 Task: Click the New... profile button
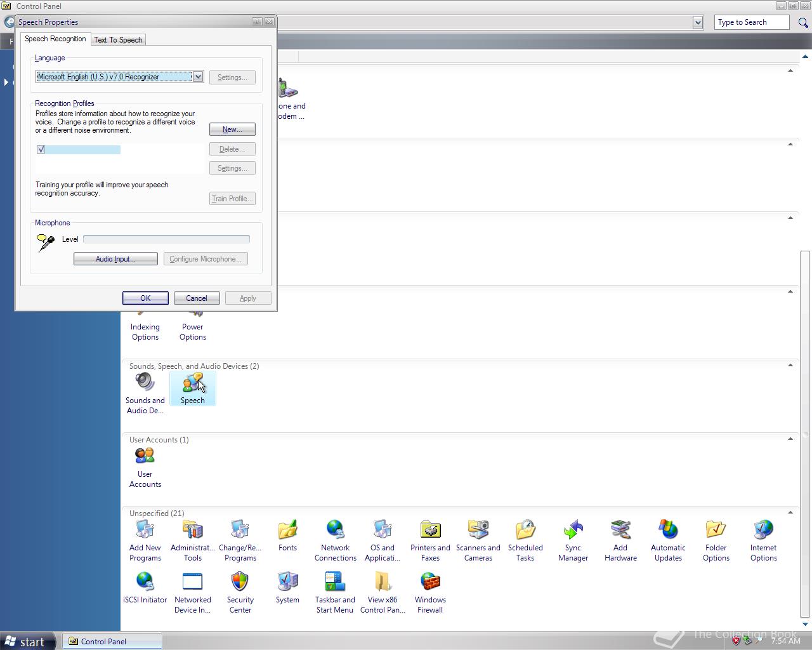(232, 129)
